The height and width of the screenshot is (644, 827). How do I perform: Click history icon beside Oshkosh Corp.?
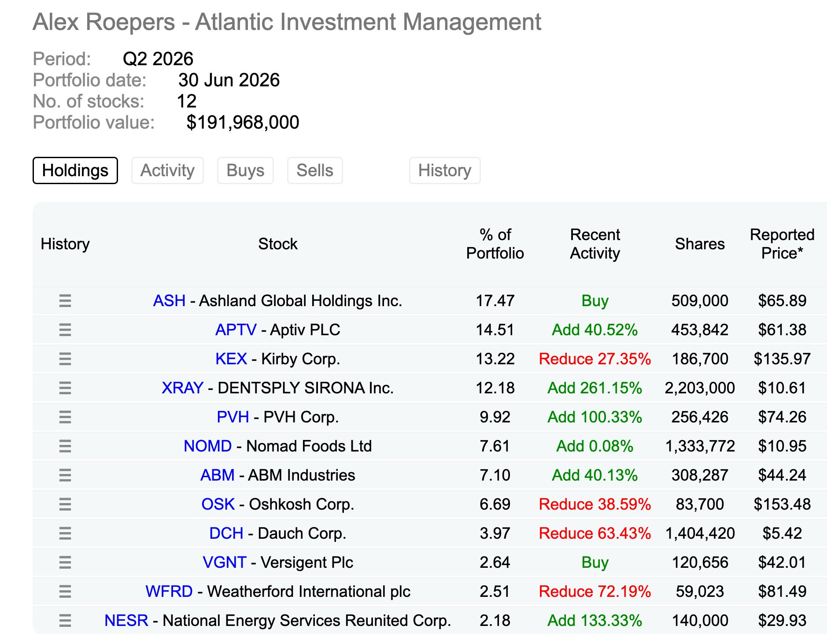[x=65, y=504]
